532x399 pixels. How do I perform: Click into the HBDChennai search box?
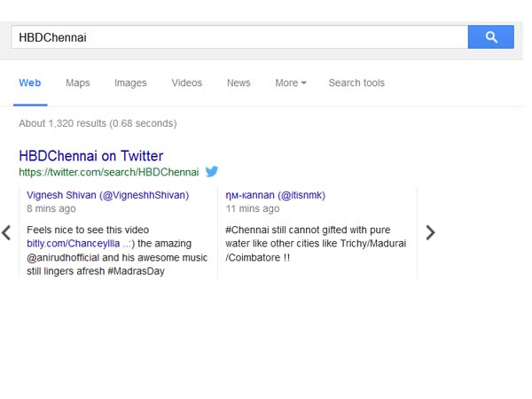click(239, 37)
